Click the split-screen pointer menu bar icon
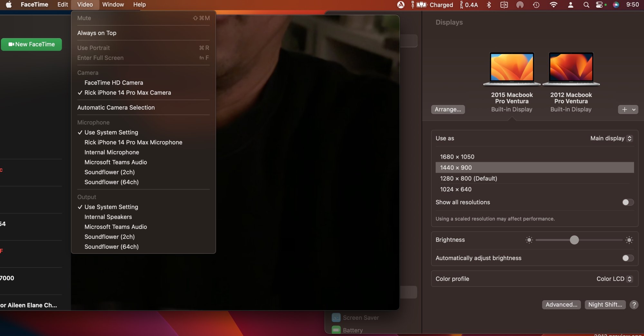Image resolution: width=644 pixels, height=336 pixels. pyautogui.click(x=504, y=5)
